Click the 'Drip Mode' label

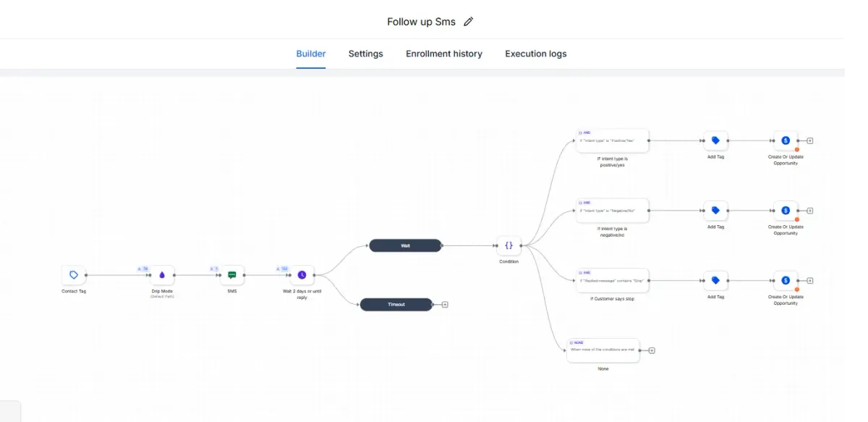coord(162,291)
